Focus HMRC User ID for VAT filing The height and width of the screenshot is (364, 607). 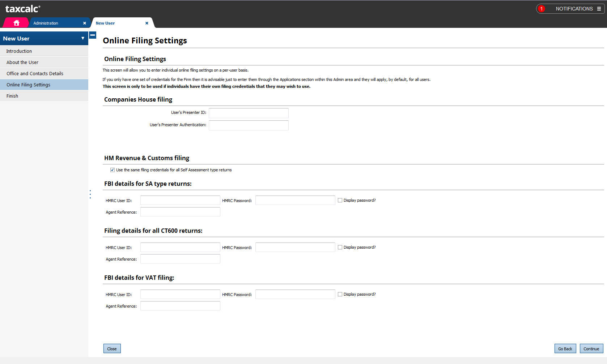pos(180,294)
